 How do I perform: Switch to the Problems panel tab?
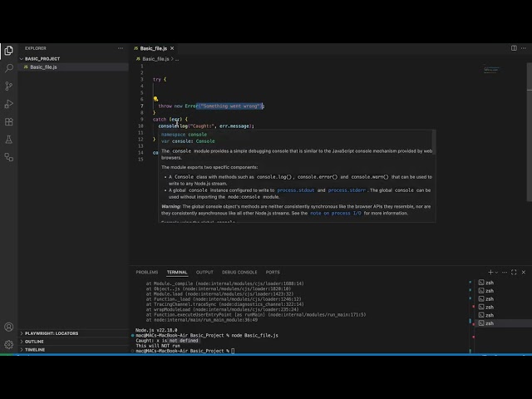[x=147, y=272]
